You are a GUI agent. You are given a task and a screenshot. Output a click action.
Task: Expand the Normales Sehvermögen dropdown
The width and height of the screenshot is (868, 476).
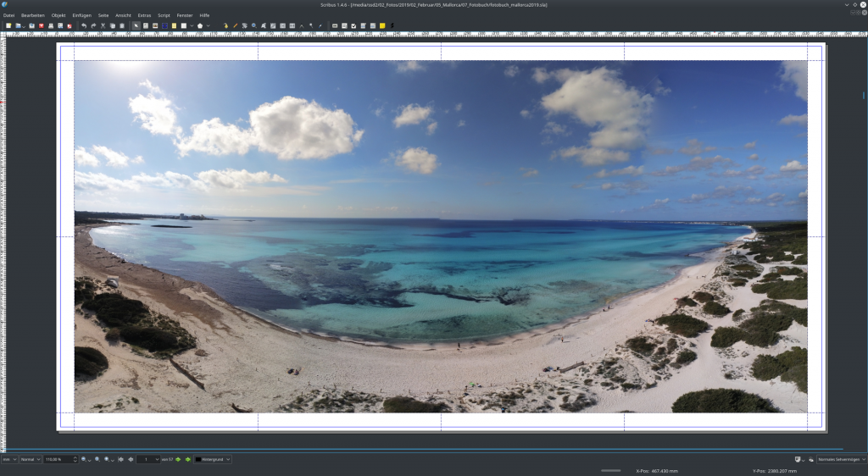click(x=841, y=459)
